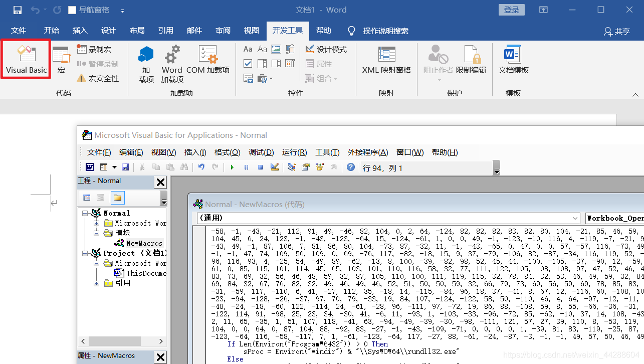644x364 pixels.
Task: Insert Check Box content control
Action: [248, 64]
